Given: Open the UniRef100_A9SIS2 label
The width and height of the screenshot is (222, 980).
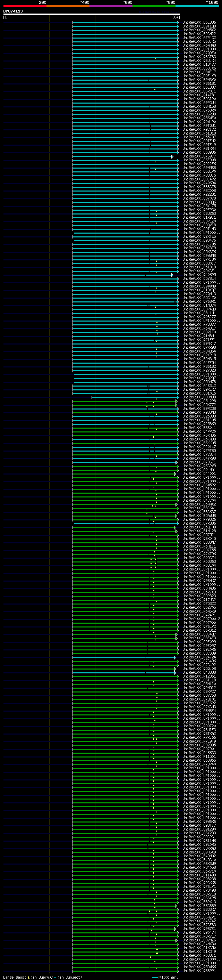Looking at the screenshot, I should [x=199, y=129].
